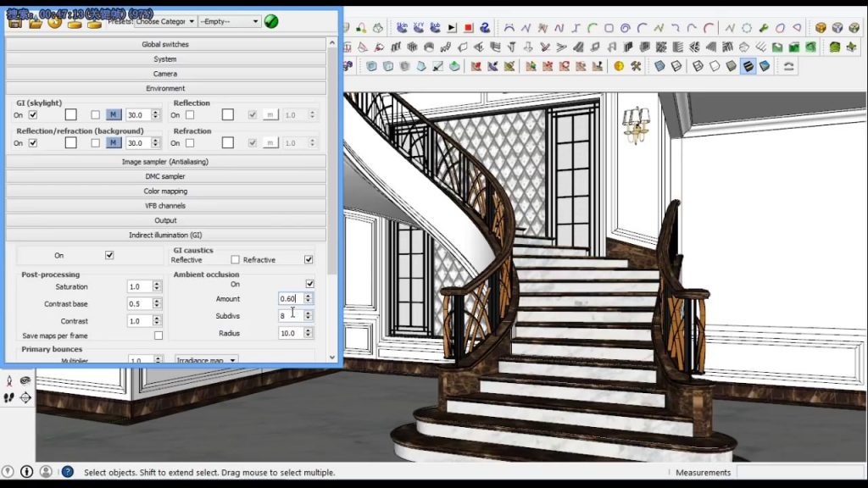Viewport: 868px width, 488px height.
Task: Enable the Refraction On checkbox
Action: [x=190, y=142]
